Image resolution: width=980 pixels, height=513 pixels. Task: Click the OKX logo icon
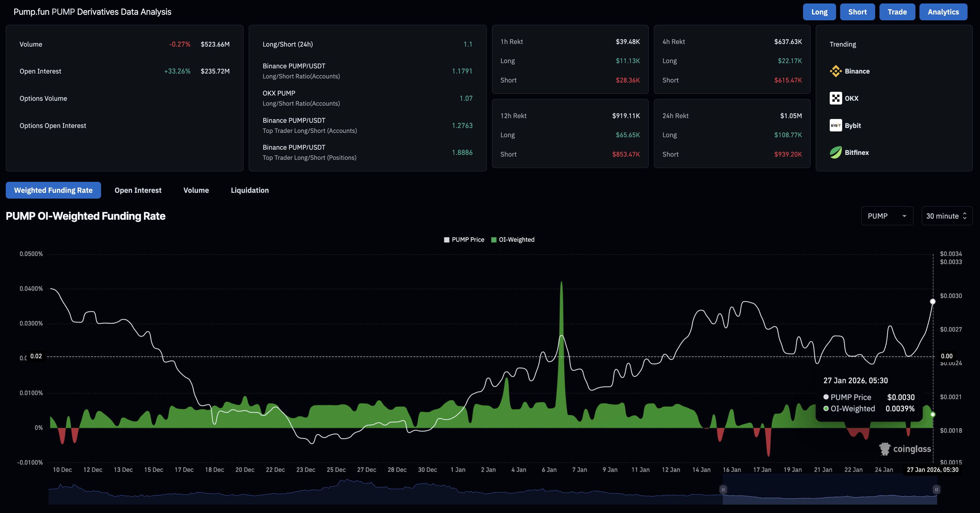tap(835, 98)
